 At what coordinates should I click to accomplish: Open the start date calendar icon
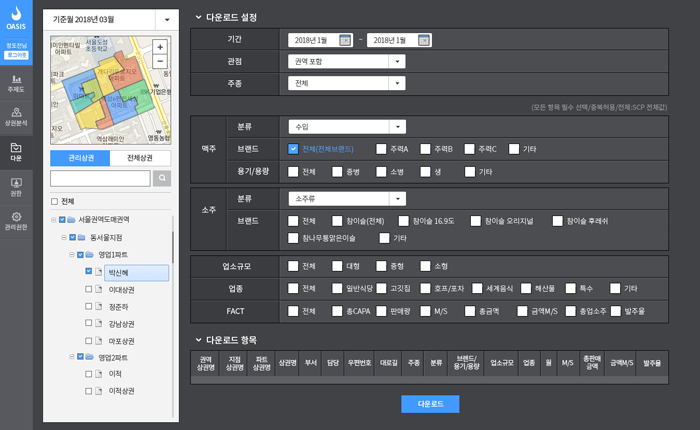[345, 40]
